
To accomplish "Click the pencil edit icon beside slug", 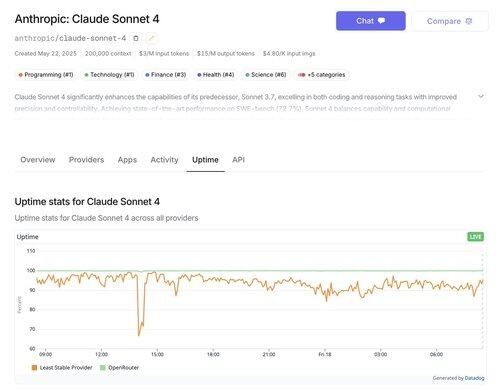I will coord(151,38).
